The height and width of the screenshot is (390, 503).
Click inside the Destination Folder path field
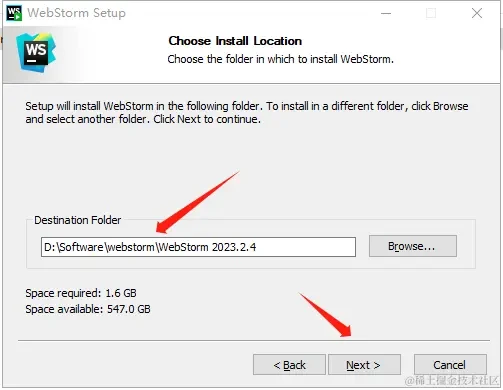point(198,247)
